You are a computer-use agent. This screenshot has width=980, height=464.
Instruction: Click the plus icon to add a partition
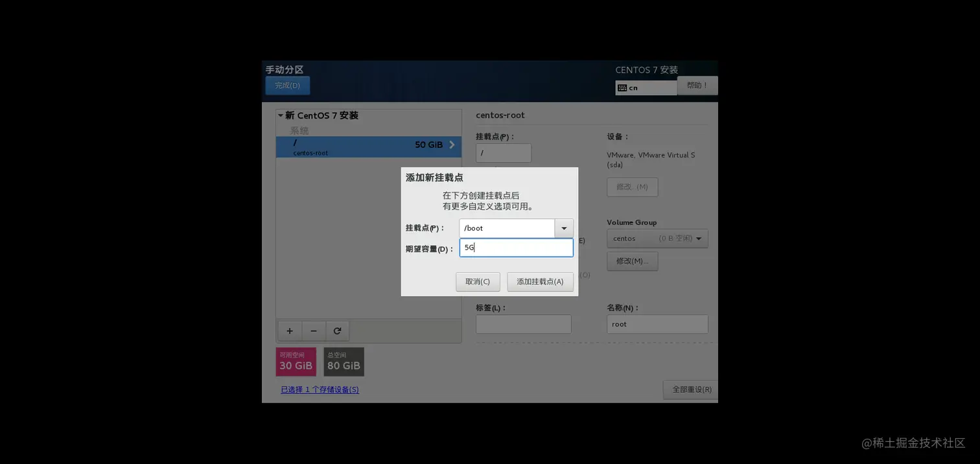pos(290,331)
